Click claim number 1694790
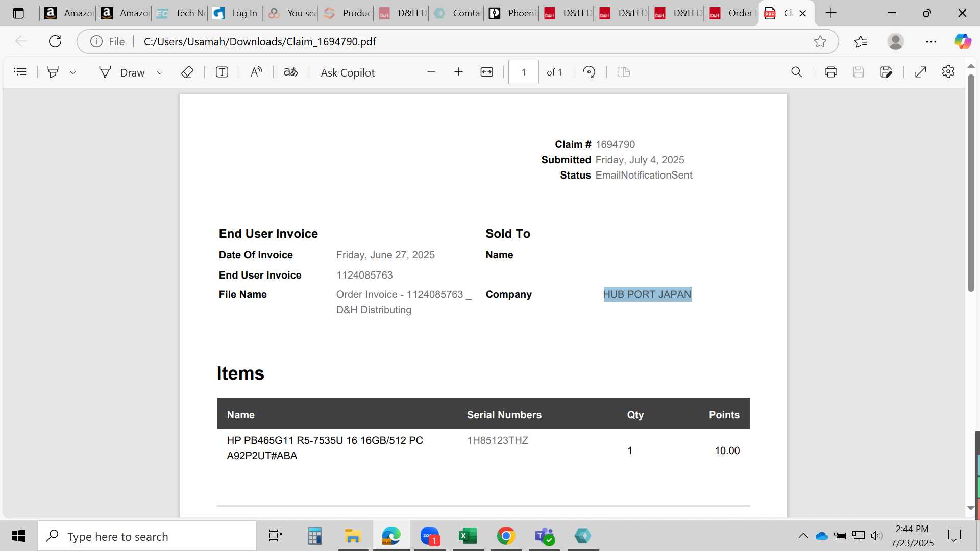980x551 pixels. [x=615, y=144]
